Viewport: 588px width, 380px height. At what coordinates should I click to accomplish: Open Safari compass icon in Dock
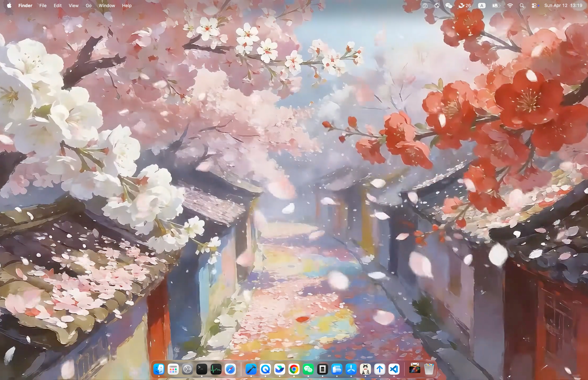point(231,369)
